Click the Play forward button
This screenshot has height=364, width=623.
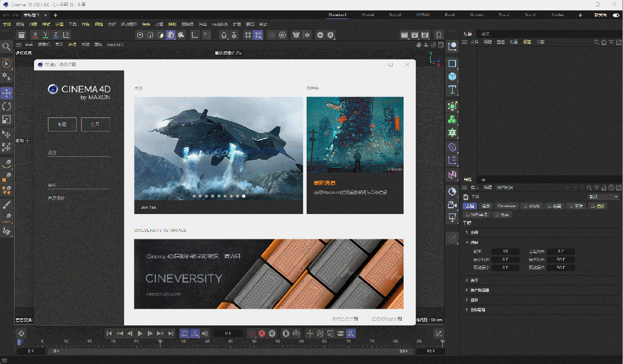[140, 333]
